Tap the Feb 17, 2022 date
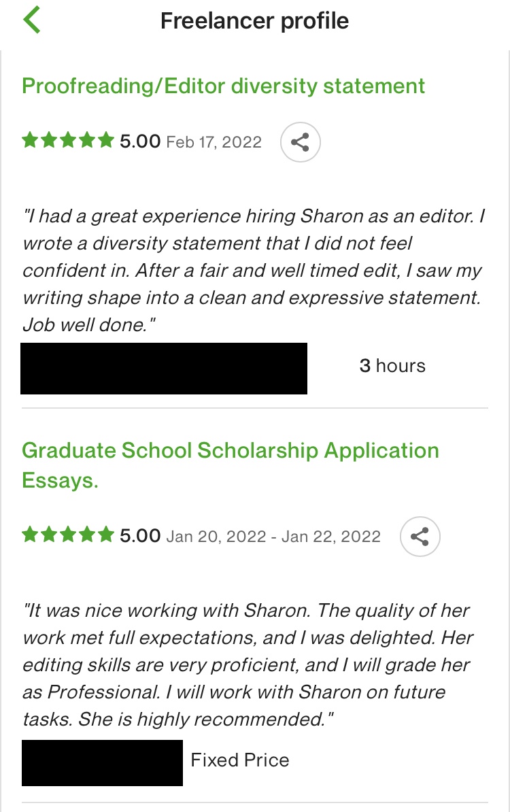Image resolution: width=510 pixels, height=812 pixels. 214,142
